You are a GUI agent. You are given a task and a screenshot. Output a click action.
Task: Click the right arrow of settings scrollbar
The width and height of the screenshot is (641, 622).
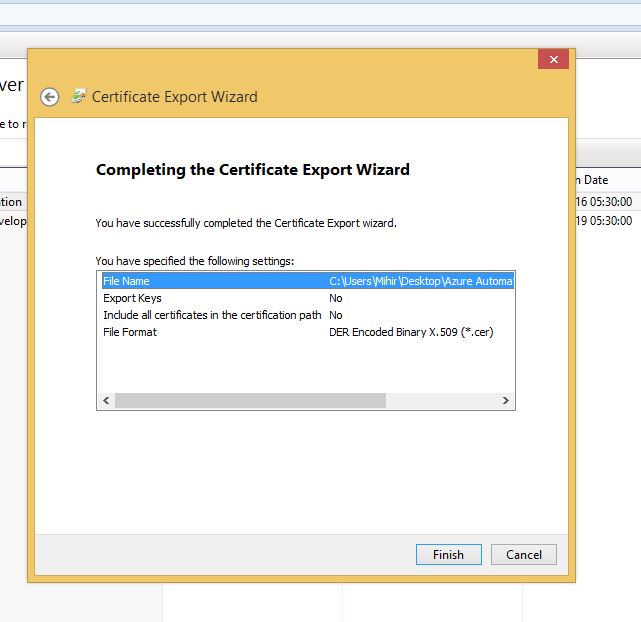click(x=506, y=400)
